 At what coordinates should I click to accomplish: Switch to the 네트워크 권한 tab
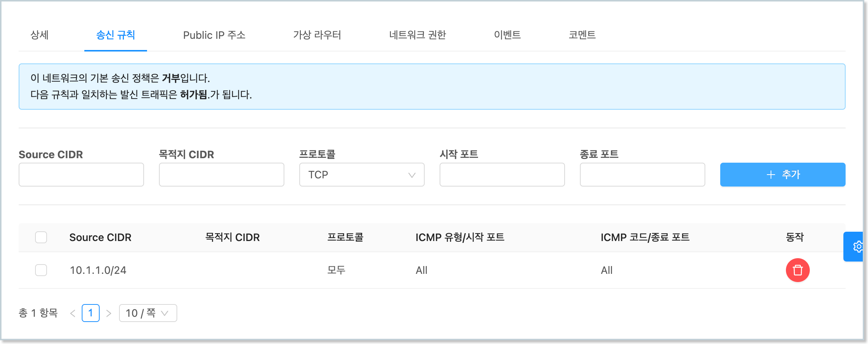pyautogui.click(x=418, y=35)
